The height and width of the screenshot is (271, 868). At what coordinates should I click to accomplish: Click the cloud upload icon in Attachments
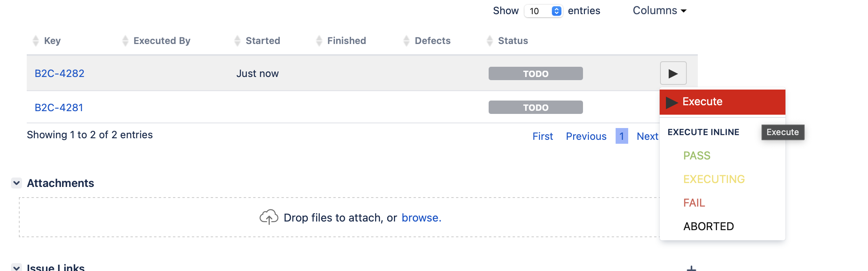[269, 217]
